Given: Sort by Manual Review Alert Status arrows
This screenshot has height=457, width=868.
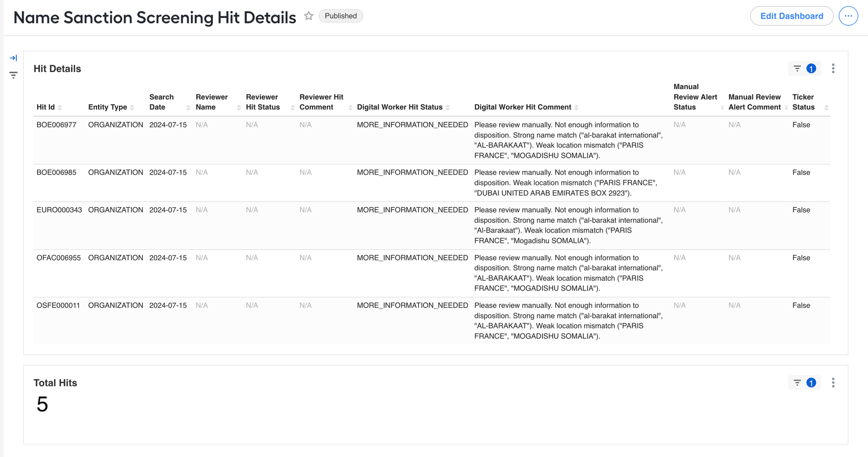Looking at the screenshot, I should click(722, 108).
